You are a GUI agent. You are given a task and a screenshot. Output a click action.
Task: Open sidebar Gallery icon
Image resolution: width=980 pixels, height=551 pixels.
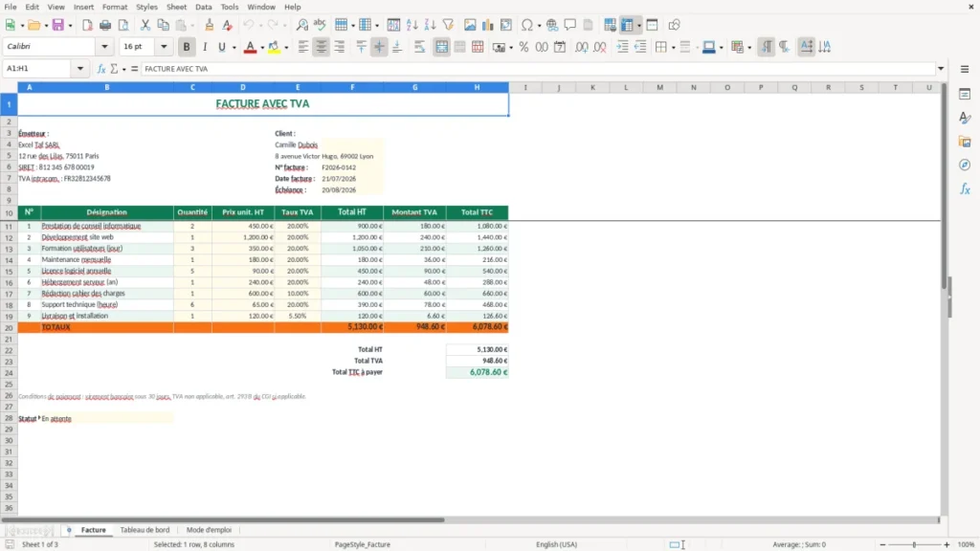965,142
